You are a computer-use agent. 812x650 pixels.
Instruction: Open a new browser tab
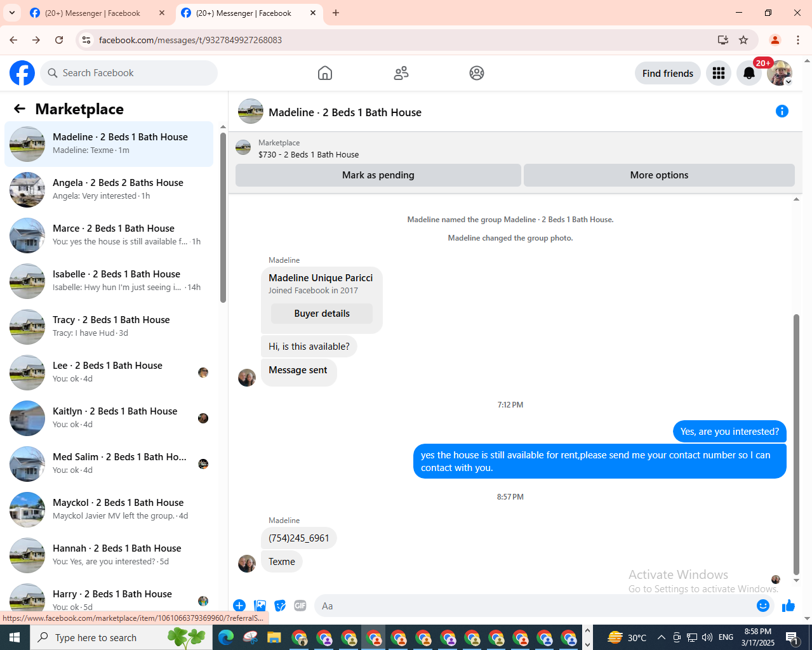click(336, 13)
